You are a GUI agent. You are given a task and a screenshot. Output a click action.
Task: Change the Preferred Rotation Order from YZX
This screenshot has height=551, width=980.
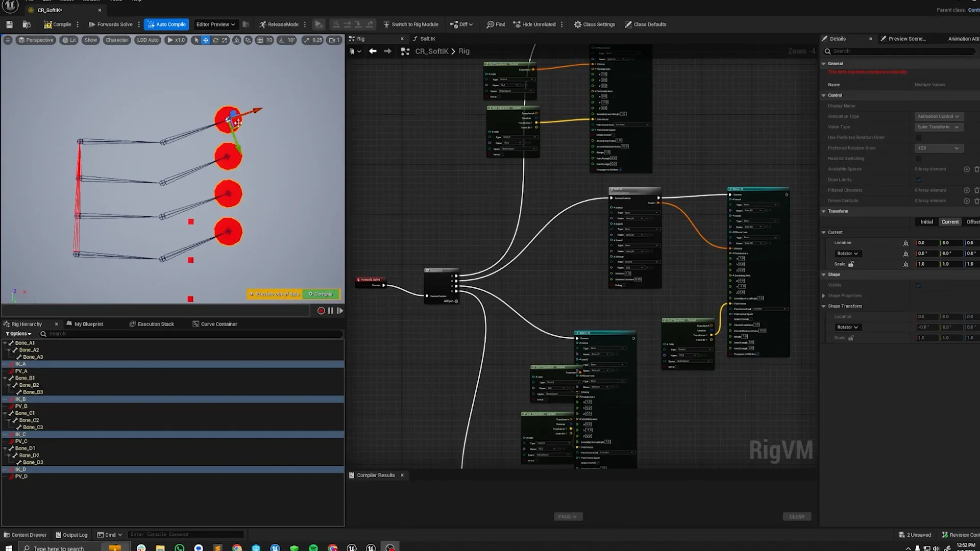[939, 148]
